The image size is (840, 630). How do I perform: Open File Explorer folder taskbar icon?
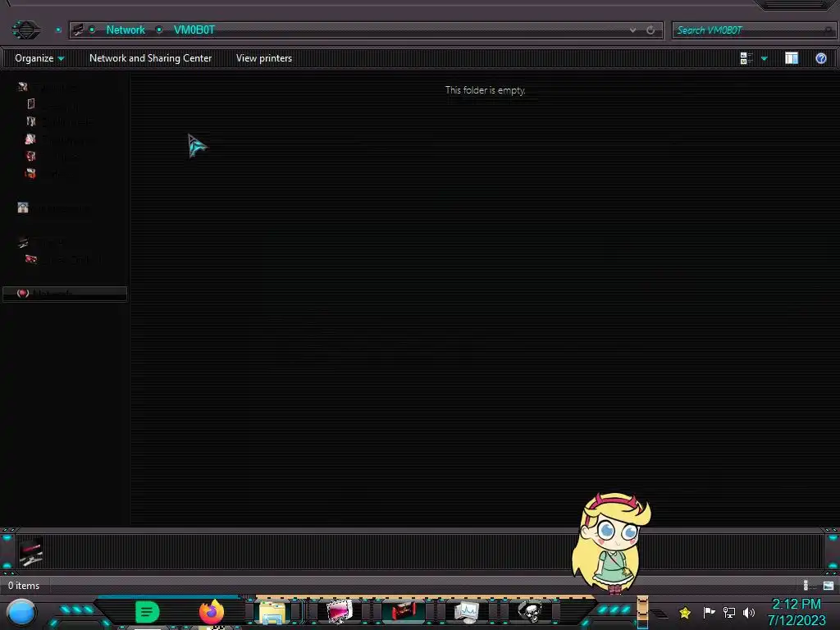tap(272, 612)
